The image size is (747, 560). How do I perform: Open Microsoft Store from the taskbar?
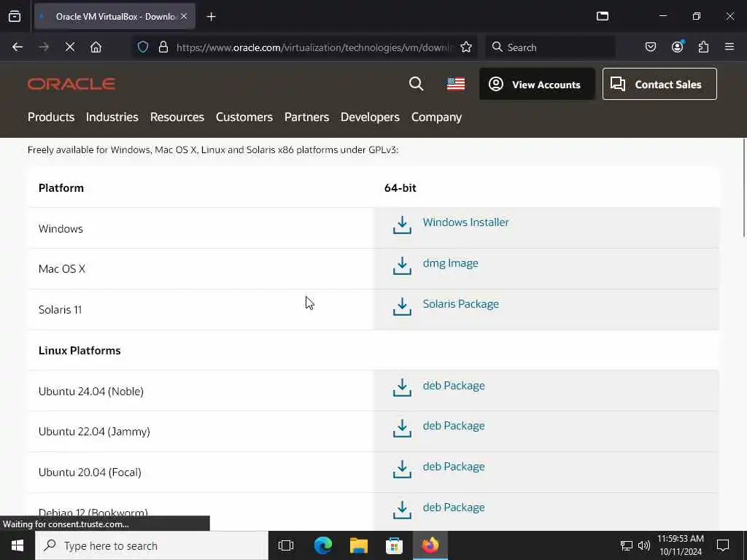(x=394, y=545)
